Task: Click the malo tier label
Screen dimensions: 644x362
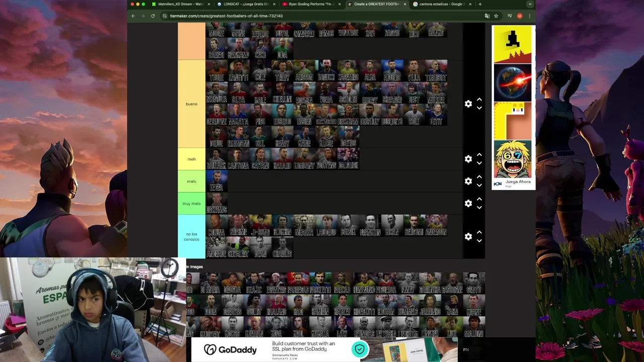Action: click(x=192, y=182)
